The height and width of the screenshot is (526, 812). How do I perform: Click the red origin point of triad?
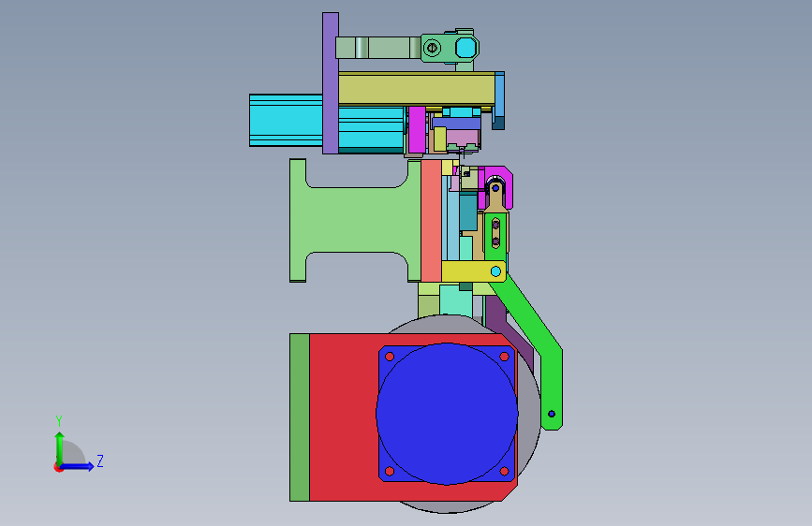pos(58,467)
